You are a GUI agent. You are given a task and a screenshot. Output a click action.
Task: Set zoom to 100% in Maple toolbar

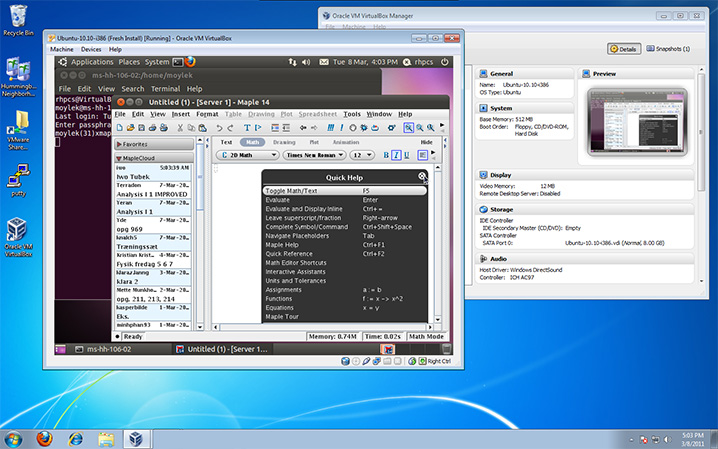coord(408,128)
